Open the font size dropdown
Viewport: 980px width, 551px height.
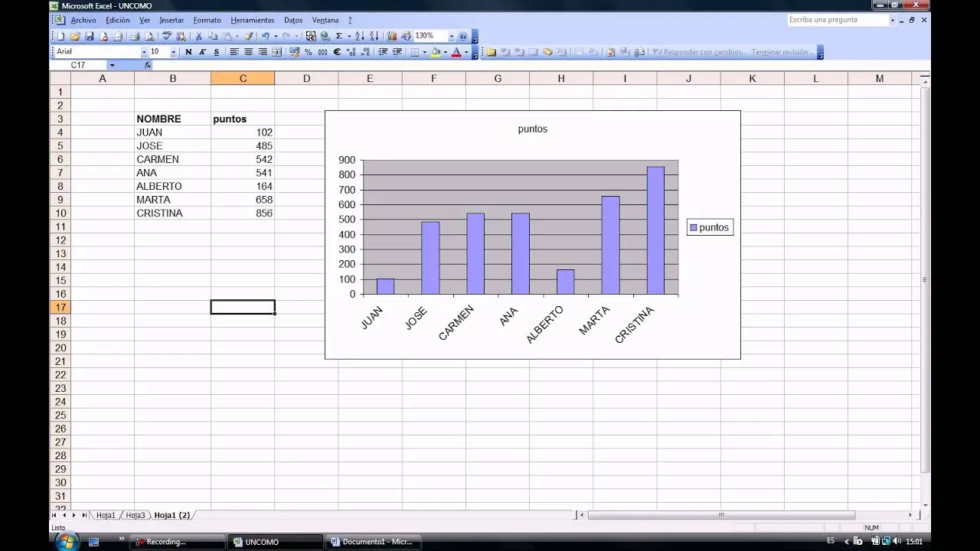click(x=173, y=52)
